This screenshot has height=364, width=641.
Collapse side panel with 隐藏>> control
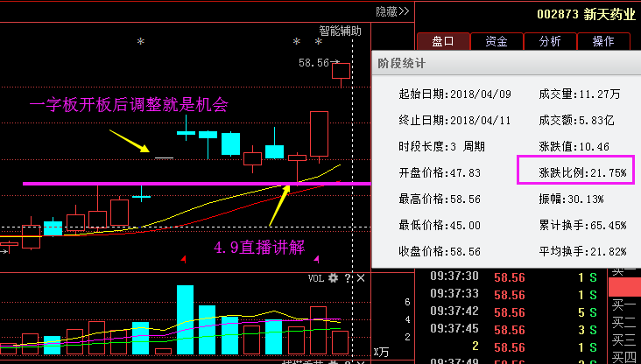click(393, 11)
